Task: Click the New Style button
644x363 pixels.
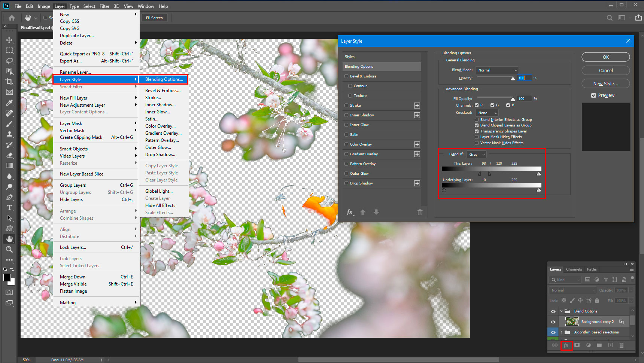Action: click(605, 84)
